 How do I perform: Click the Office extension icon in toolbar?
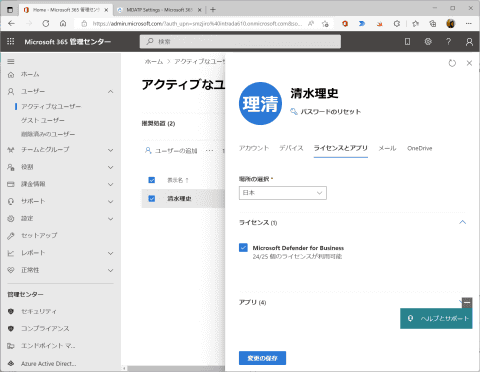click(345, 24)
